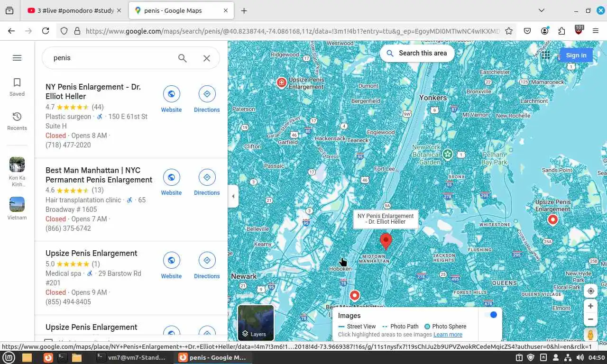Focus the Maps search input field

tap(111, 58)
